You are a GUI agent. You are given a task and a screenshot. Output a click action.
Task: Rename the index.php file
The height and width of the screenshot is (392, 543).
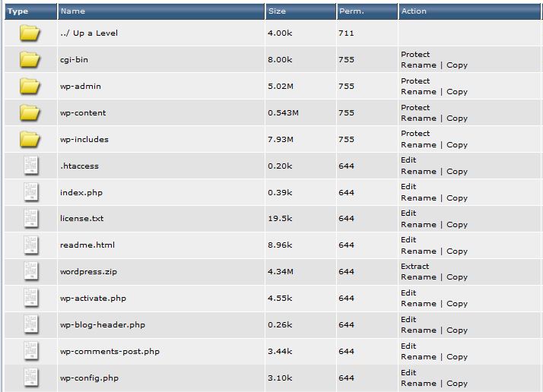(x=418, y=198)
